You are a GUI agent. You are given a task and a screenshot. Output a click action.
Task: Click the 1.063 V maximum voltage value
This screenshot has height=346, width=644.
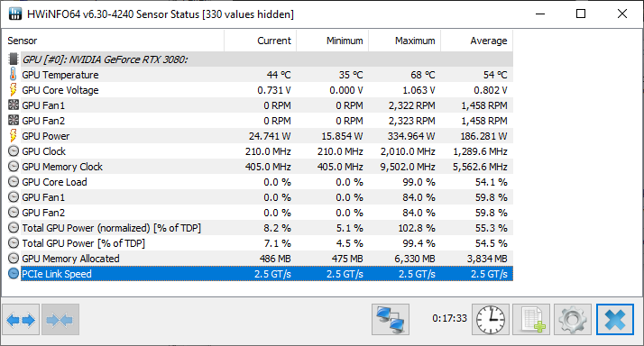tap(419, 90)
